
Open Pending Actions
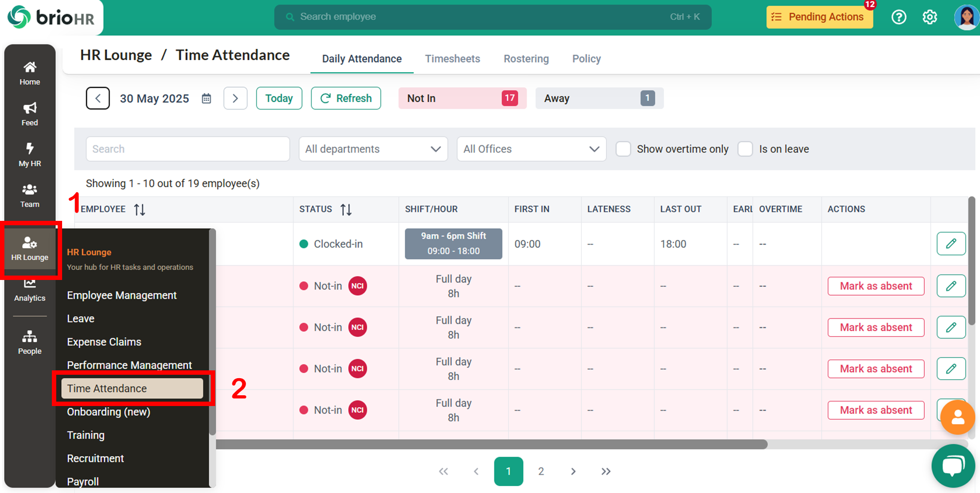[x=820, y=17]
